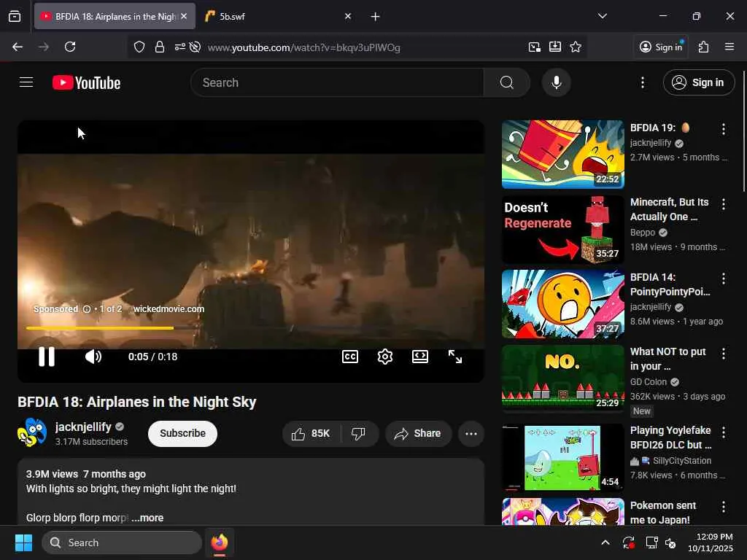This screenshot has width=747, height=560.
Task: Open BFDIA 14: PointyPointyPoi... title
Action: tap(670, 284)
